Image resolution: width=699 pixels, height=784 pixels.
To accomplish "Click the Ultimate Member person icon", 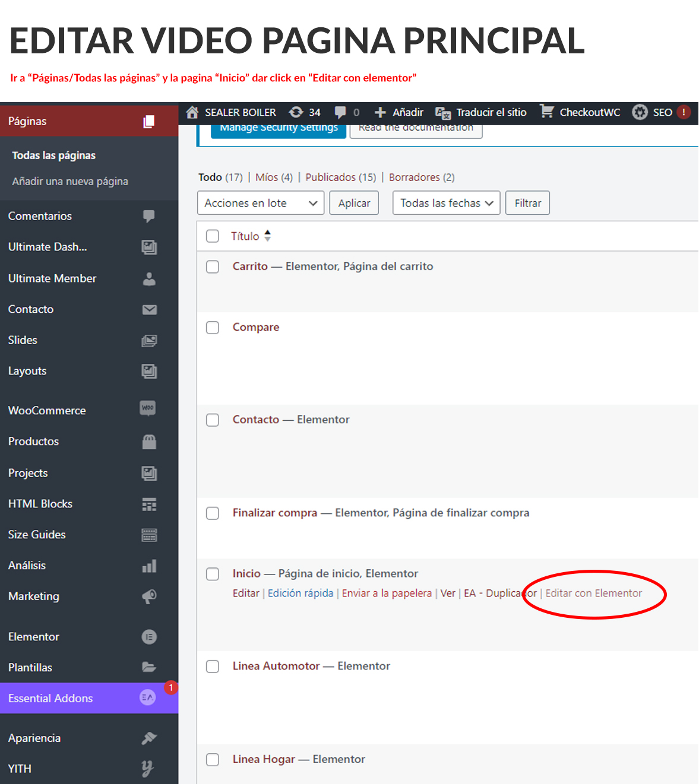I will (149, 278).
